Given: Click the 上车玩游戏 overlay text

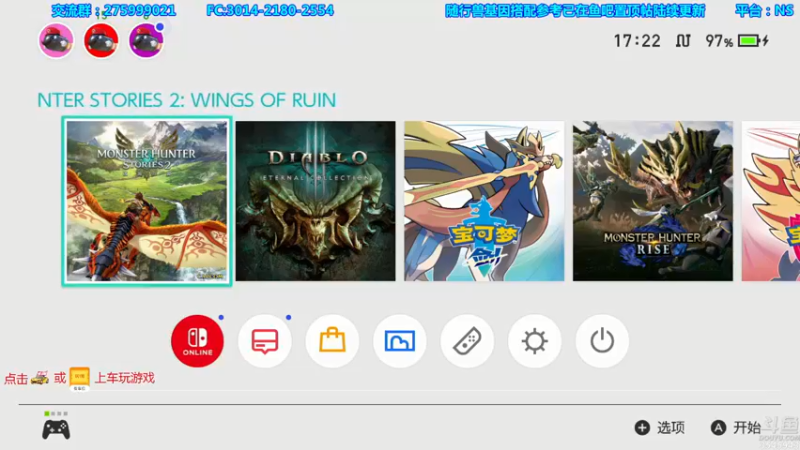Looking at the screenshot, I should coord(125,378).
